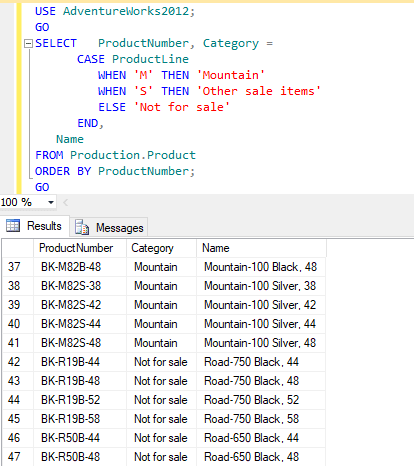This screenshot has height=469, width=415.
Task: Click cell BK-R19B-48
Action: pyautogui.click(x=80, y=381)
